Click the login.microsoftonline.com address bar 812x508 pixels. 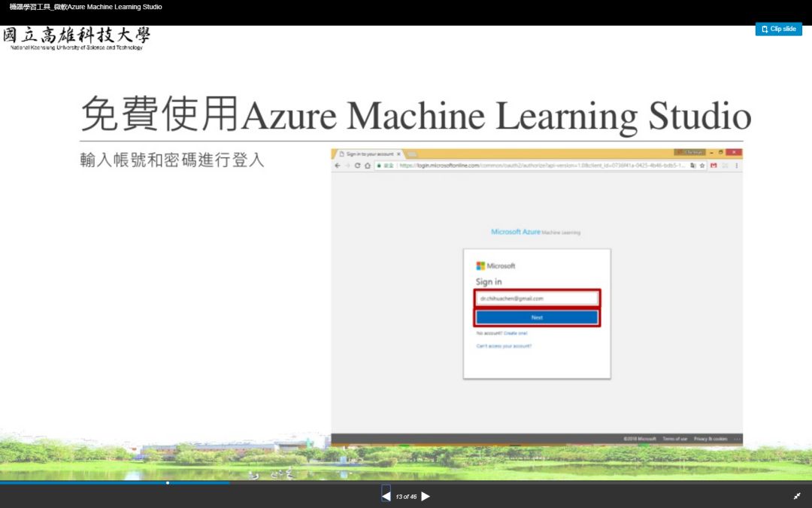[x=541, y=166]
